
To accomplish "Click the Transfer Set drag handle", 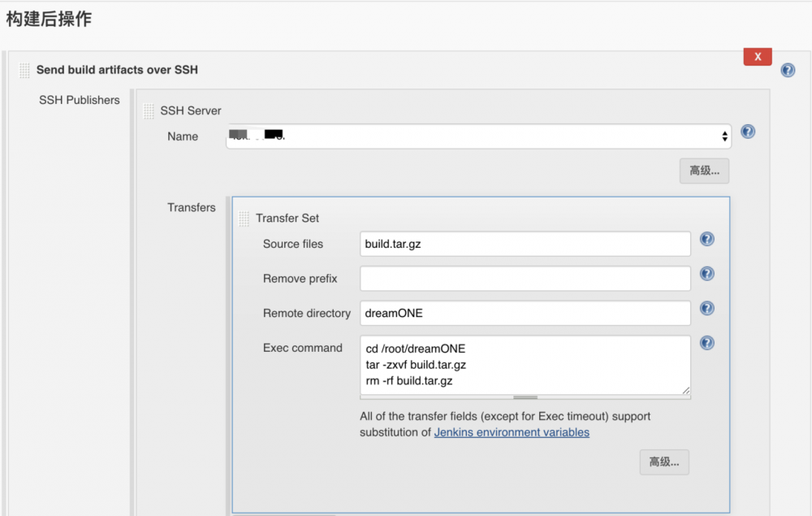I will [x=244, y=219].
